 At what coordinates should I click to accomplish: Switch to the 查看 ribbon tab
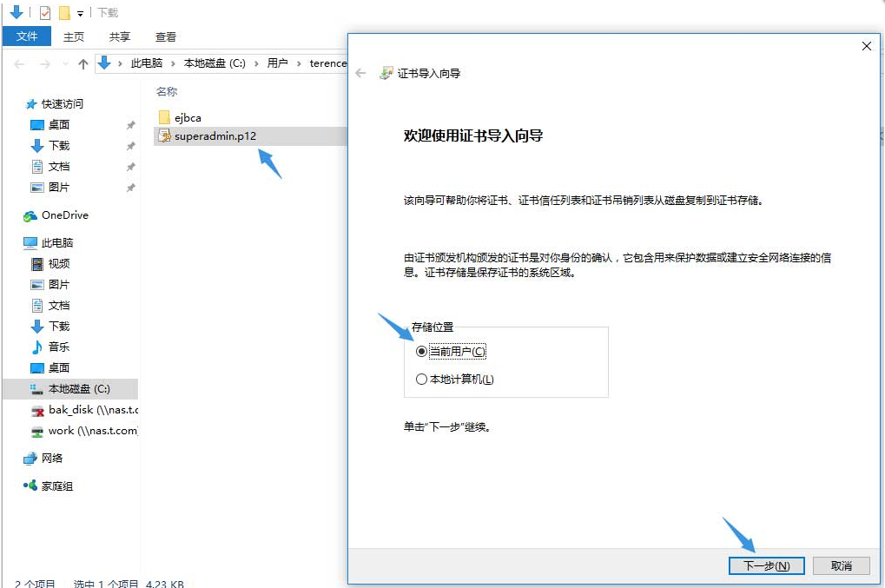165,36
